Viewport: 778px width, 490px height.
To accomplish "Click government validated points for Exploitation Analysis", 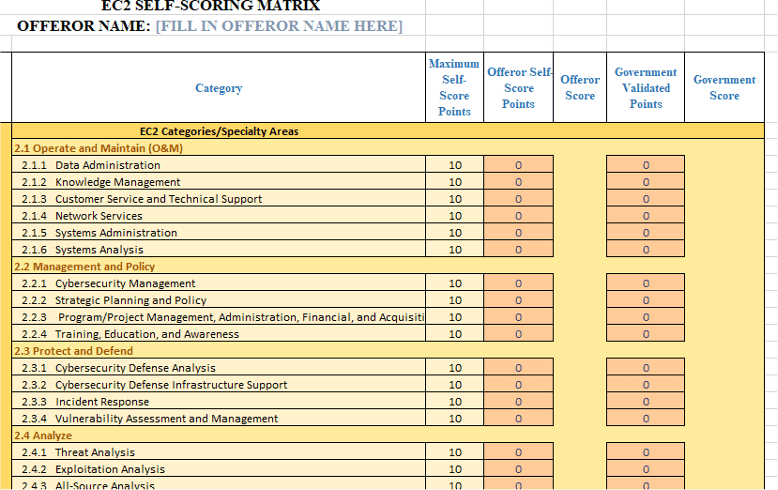I will point(646,469).
